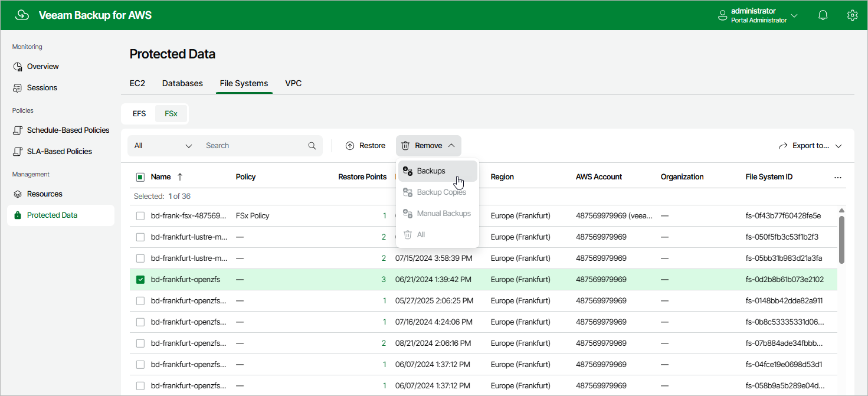
Task: Open SLA-Based Policies page
Action: [61, 152]
